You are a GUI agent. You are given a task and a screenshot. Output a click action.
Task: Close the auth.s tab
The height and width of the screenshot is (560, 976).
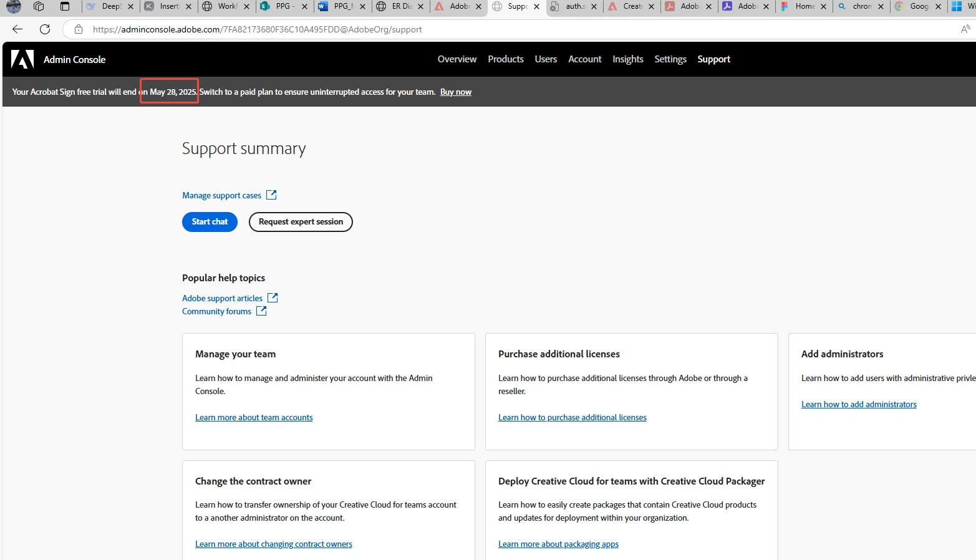[594, 6]
